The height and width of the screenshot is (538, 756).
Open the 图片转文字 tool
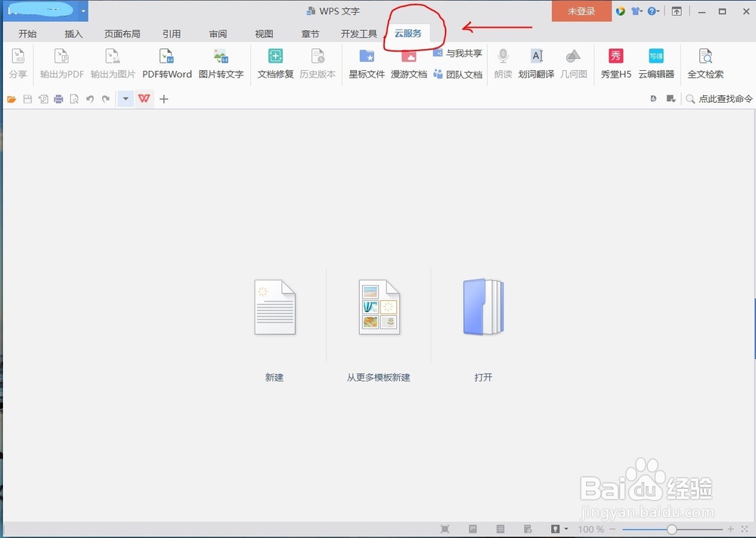(x=221, y=63)
